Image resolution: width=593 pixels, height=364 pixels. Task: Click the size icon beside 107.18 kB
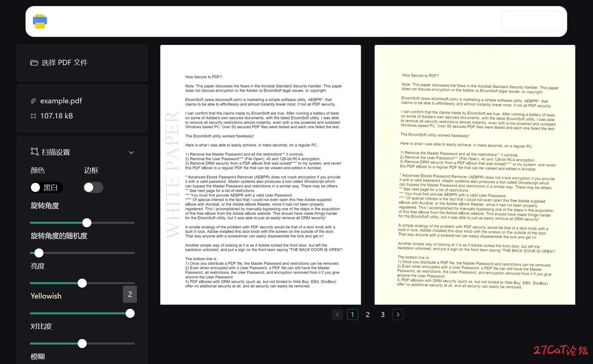(x=33, y=116)
